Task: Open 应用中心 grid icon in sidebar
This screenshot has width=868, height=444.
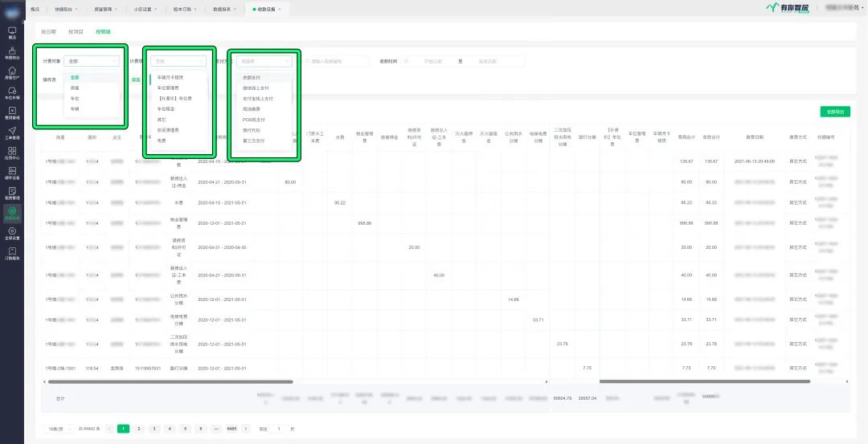Action: (11, 153)
